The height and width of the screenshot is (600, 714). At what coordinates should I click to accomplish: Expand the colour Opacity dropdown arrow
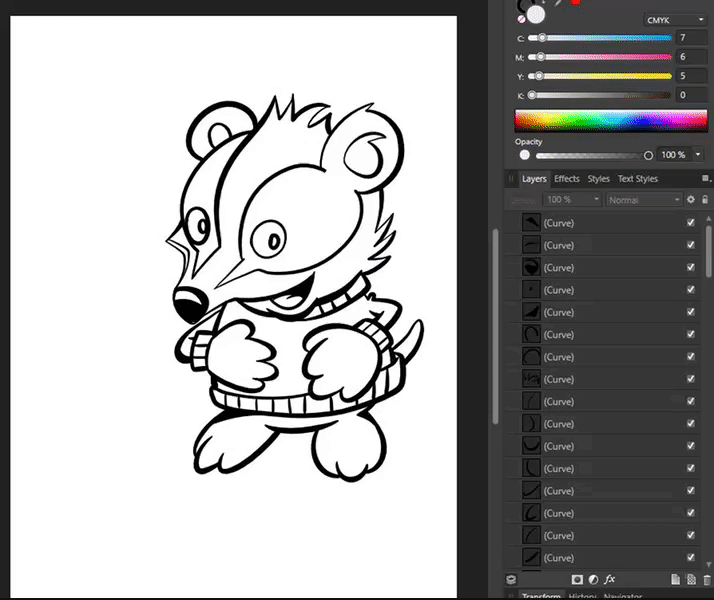(x=698, y=155)
